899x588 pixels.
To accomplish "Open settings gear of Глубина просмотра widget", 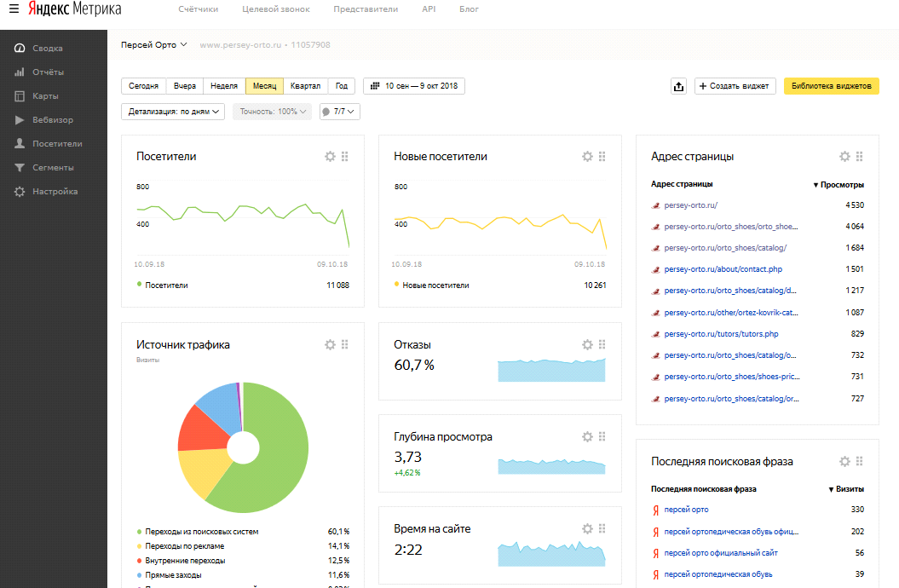I will (x=587, y=436).
